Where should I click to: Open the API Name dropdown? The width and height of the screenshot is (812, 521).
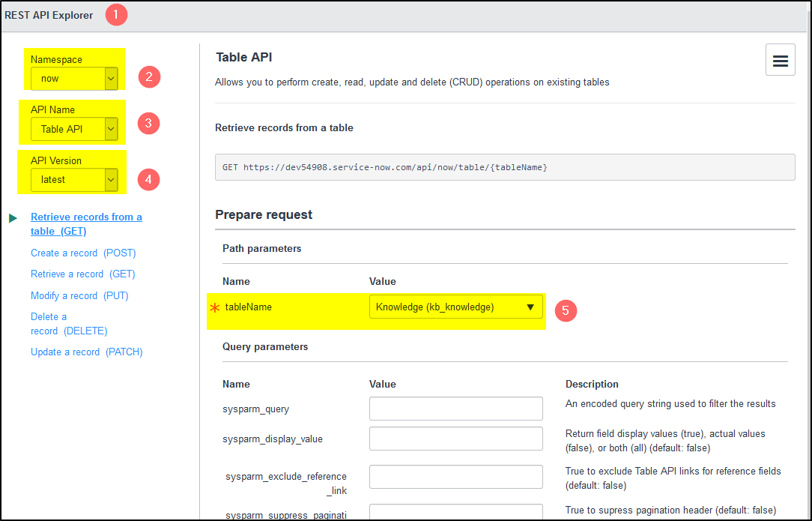pos(73,129)
